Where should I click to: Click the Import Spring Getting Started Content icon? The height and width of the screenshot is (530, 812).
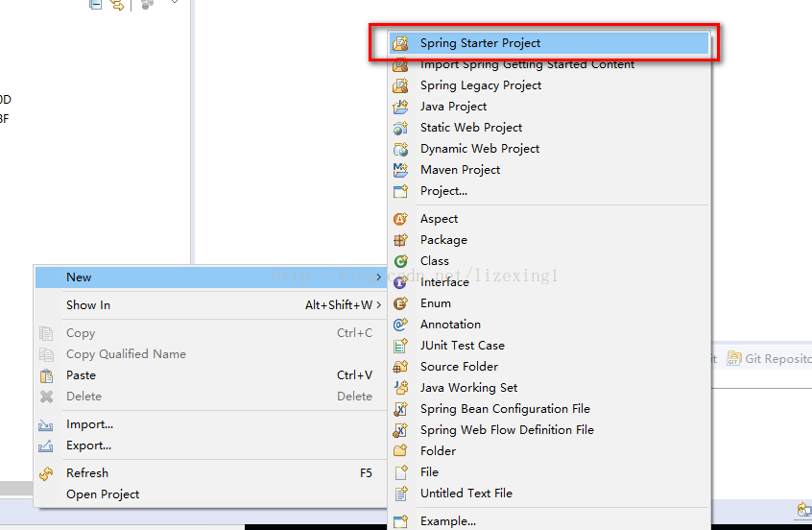(x=400, y=65)
